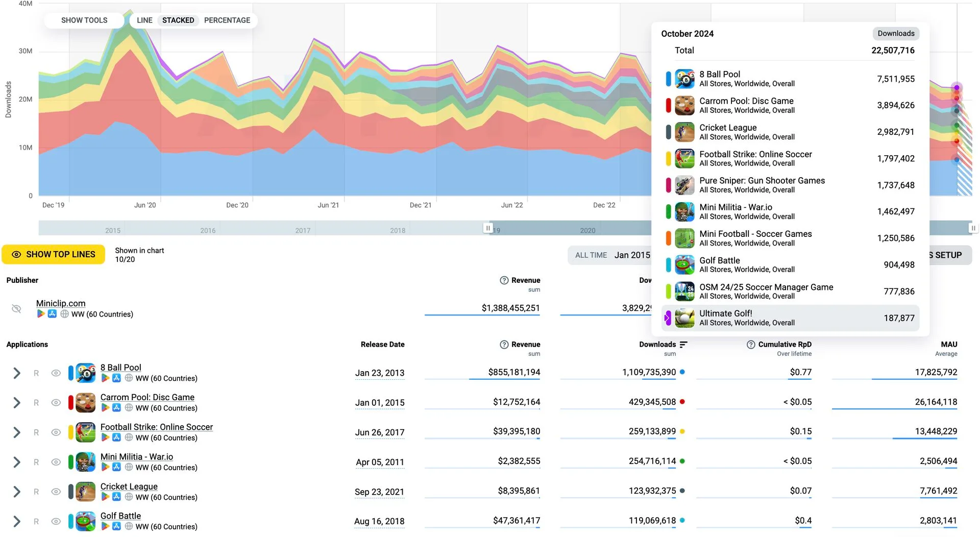Click the Downloads badge in the tooltip

tap(896, 34)
